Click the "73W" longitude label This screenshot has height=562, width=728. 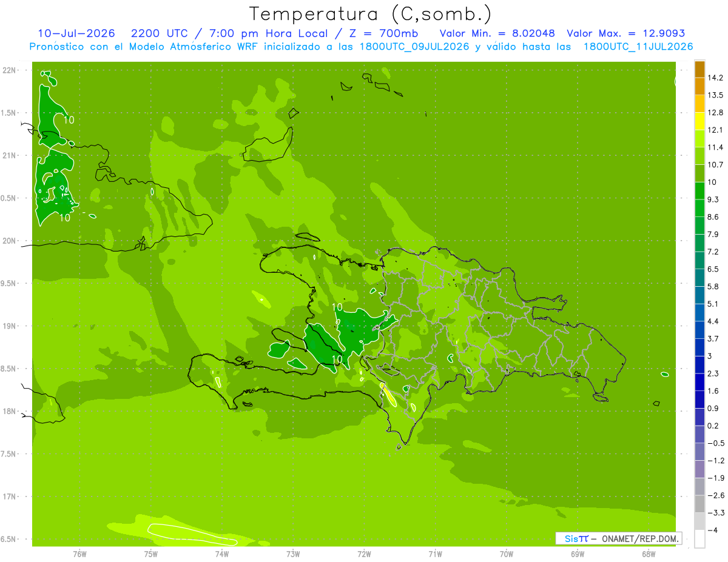click(293, 554)
